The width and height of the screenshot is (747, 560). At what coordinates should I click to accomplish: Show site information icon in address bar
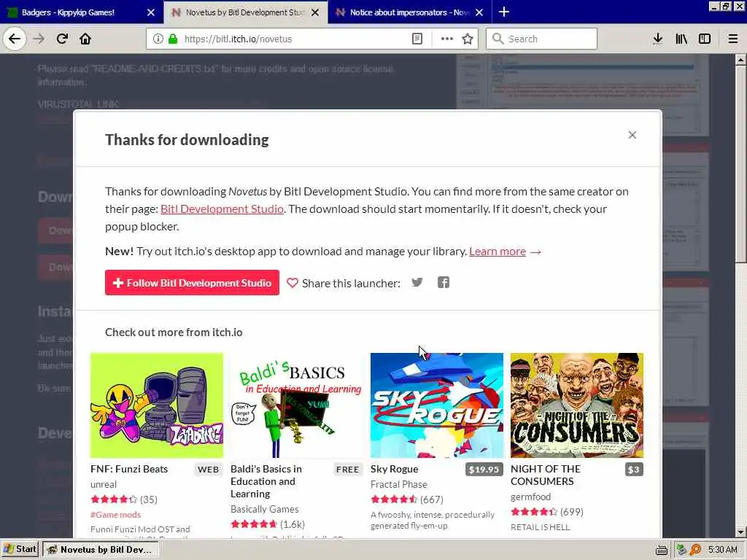pyautogui.click(x=158, y=39)
